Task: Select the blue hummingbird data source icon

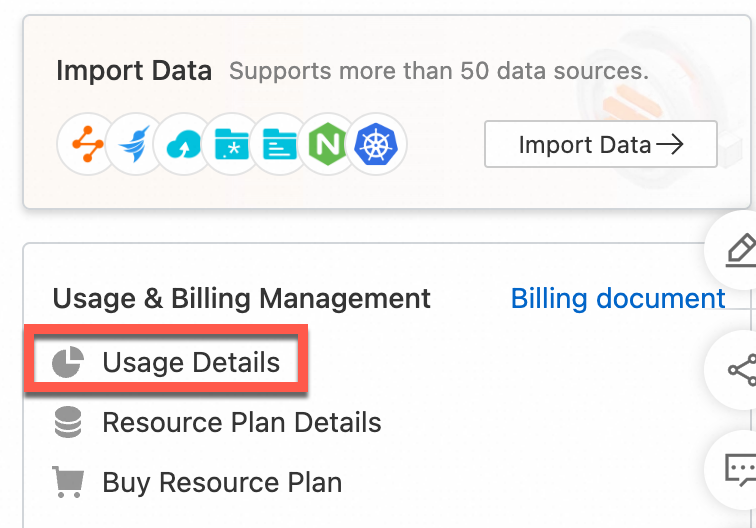Action: 135,145
